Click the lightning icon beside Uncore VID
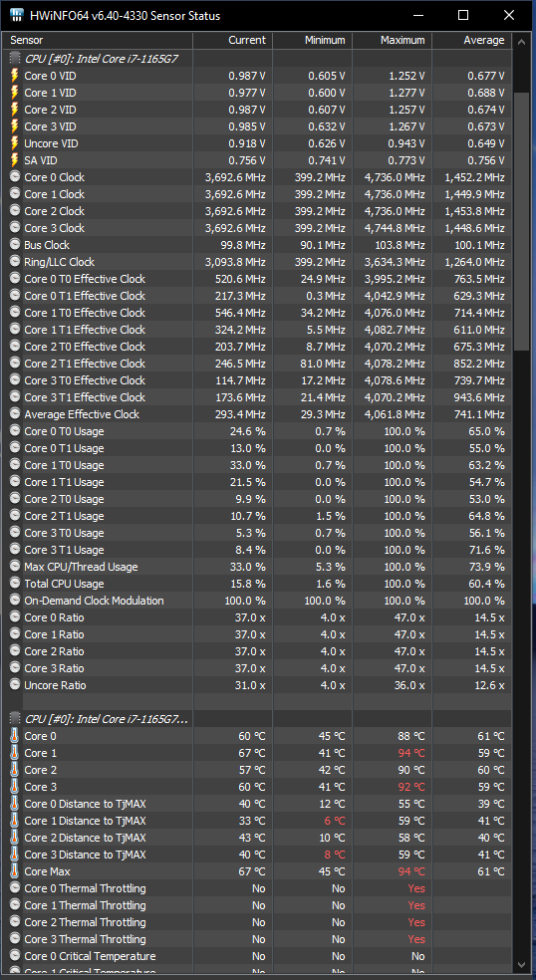Image resolution: width=536 pixels, height=980 pixels. tap(15, 143)
